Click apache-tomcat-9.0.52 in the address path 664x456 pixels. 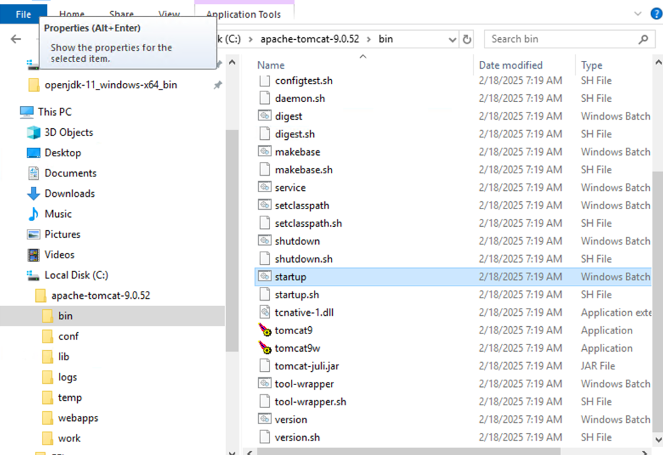click(x=310, y=39)
